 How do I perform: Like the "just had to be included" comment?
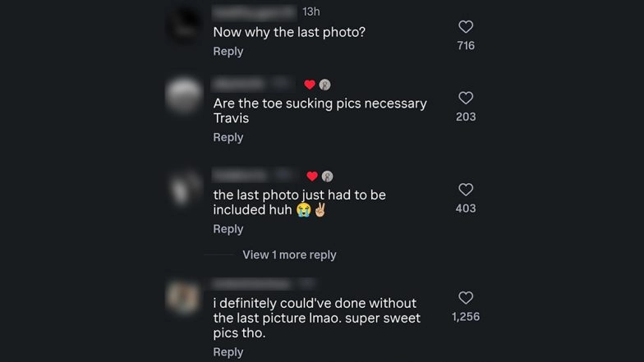coord(466,190)
